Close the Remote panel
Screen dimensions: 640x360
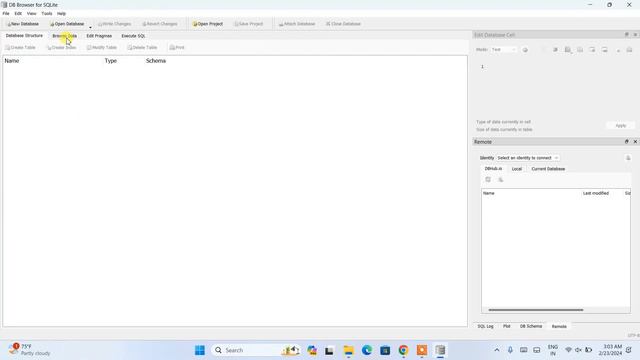point(635,142)
